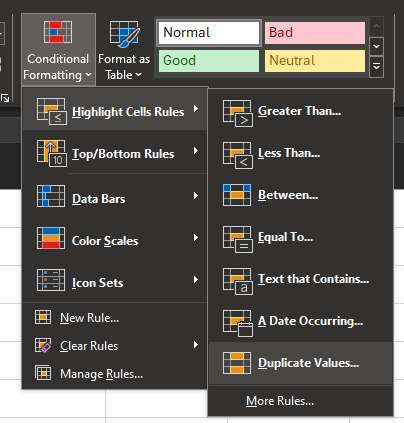This screenshot has width=404, height=423.
Task: Click the Format as Table icon
Action: pos(124,34)
